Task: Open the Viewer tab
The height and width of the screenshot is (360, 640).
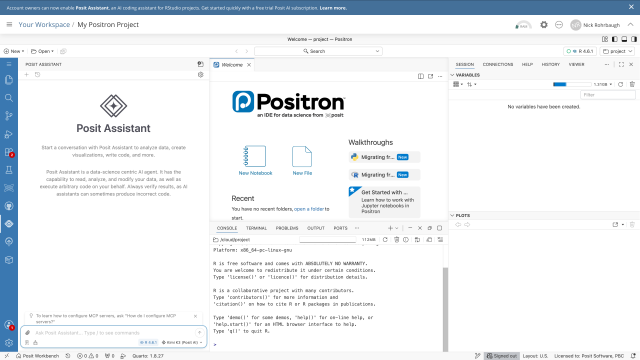Action: 576,64
